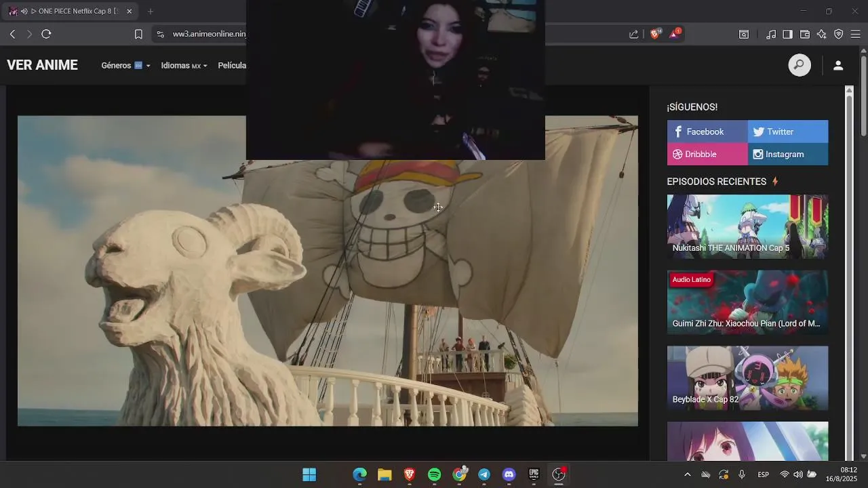This screenshot has height=488, width=868.
Task: Click the Brave VPN shield icon
Action: (x=839, y=34)
